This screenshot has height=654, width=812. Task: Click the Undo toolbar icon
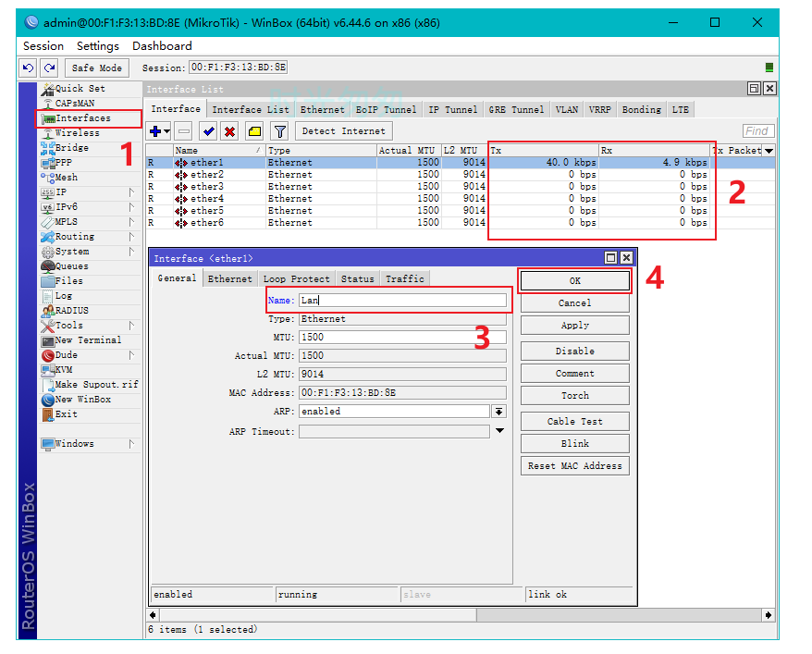tap(28, 68)
